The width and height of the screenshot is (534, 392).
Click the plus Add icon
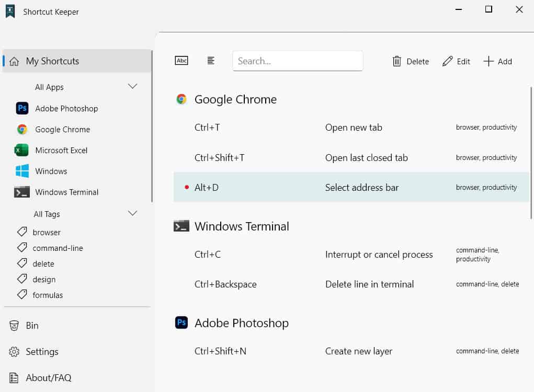point(488,61)
